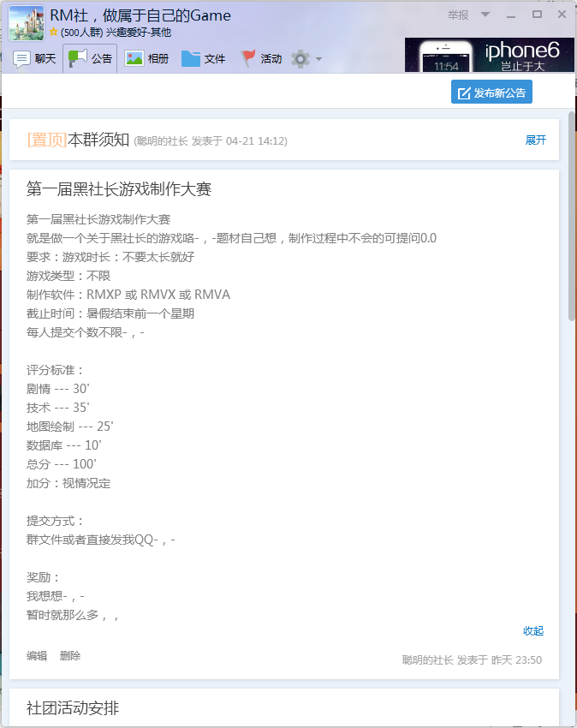
Task: Open the 聊天 chat tab
Action: (x=34, y=58)
